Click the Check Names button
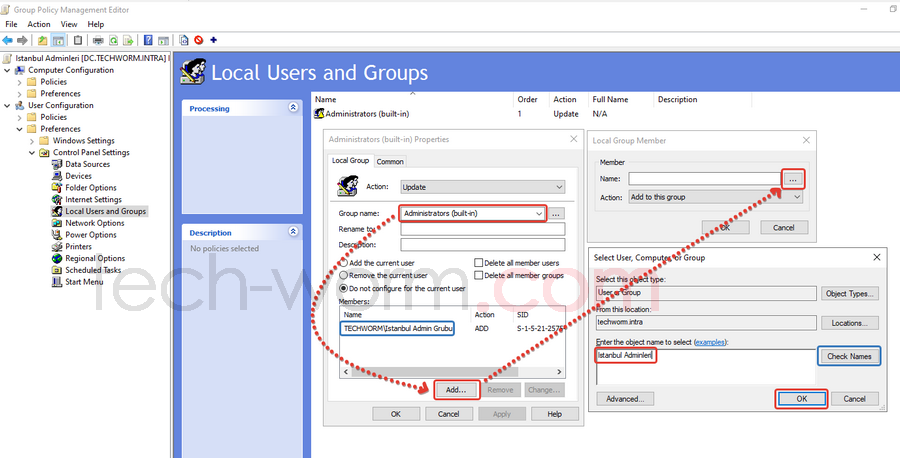The image size is (900, 458). [x=850, y=356]
